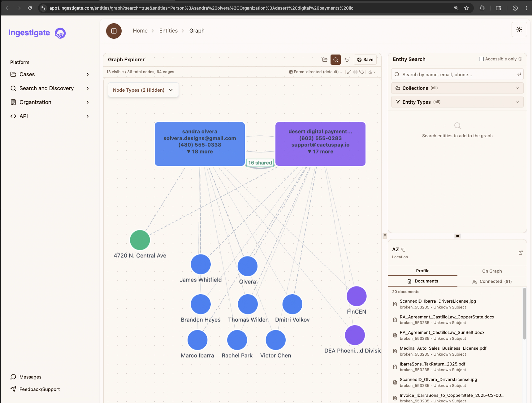This screenshot has width=532, height=403.
Task: Click the browser address bar URL
Action: 201,8
